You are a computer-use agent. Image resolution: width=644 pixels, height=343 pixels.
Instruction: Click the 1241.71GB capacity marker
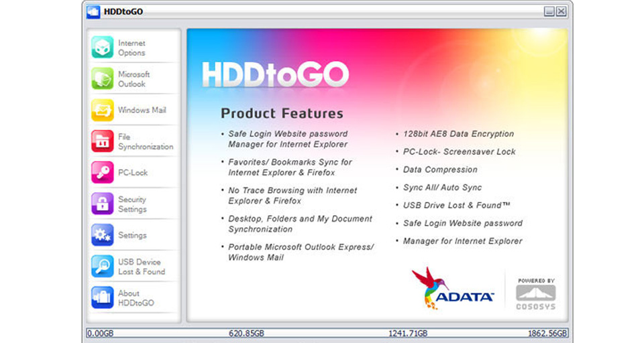[408, 333]
